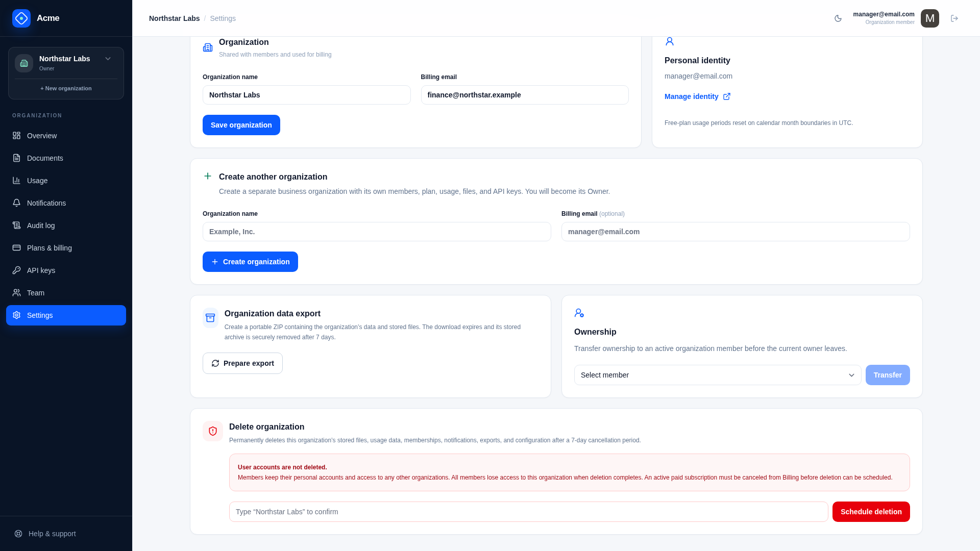
Task: Go to Documents page
Action: click(66, 158)
